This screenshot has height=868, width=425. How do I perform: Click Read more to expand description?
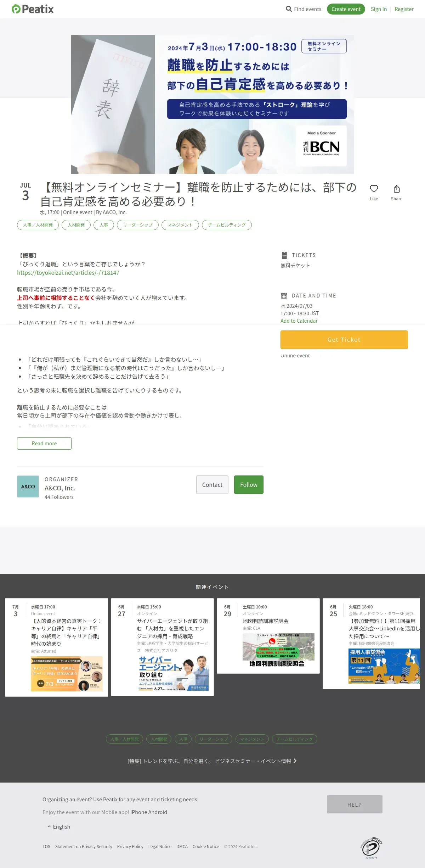44,443
